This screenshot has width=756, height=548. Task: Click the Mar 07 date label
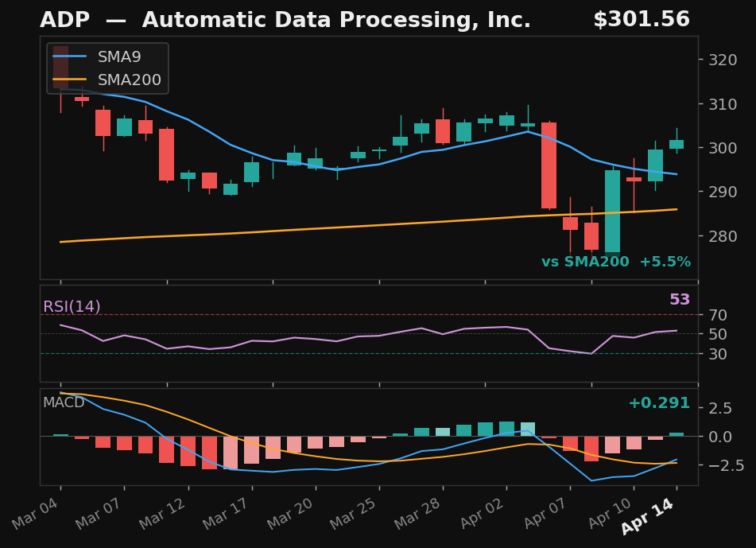click(100, 513)
